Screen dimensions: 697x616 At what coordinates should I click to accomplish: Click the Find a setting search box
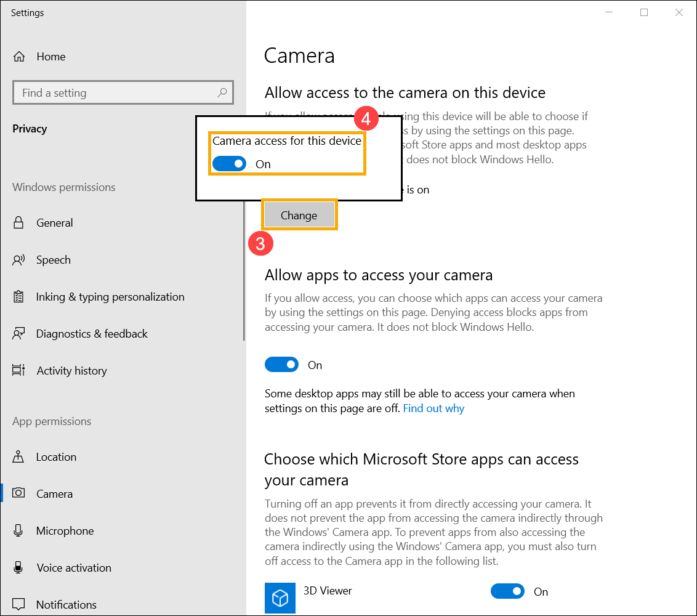click(x=123, y=92)
